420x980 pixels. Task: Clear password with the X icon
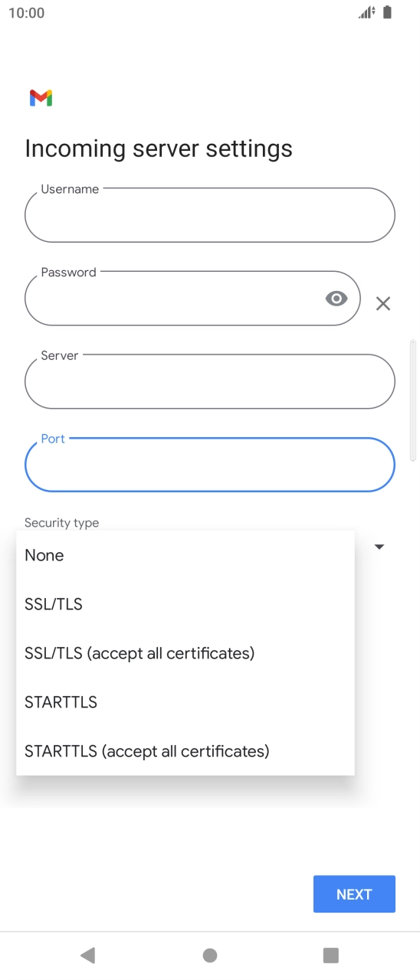tap(383, 303)
